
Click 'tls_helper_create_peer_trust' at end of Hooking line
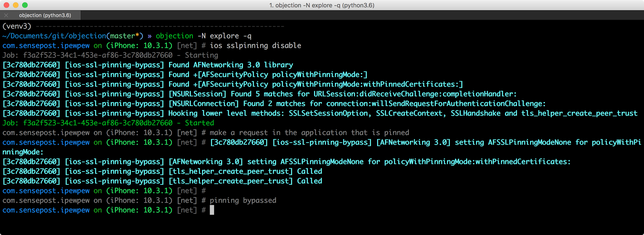580,113
